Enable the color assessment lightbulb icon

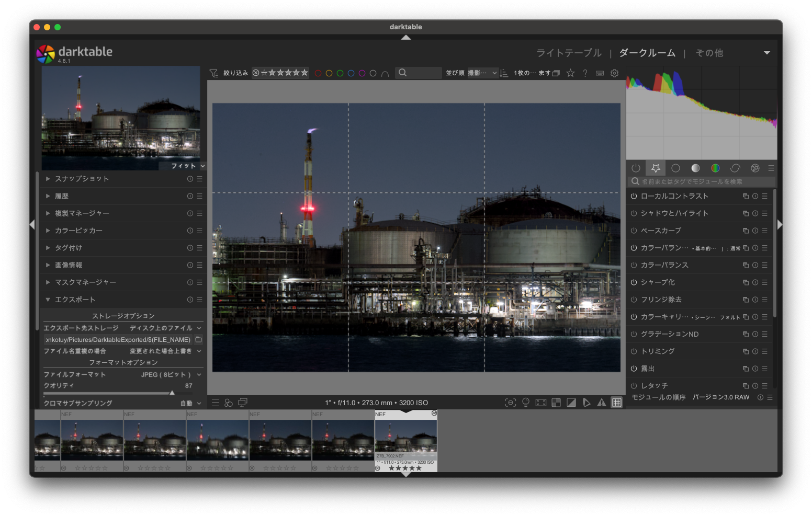(526, 403)
